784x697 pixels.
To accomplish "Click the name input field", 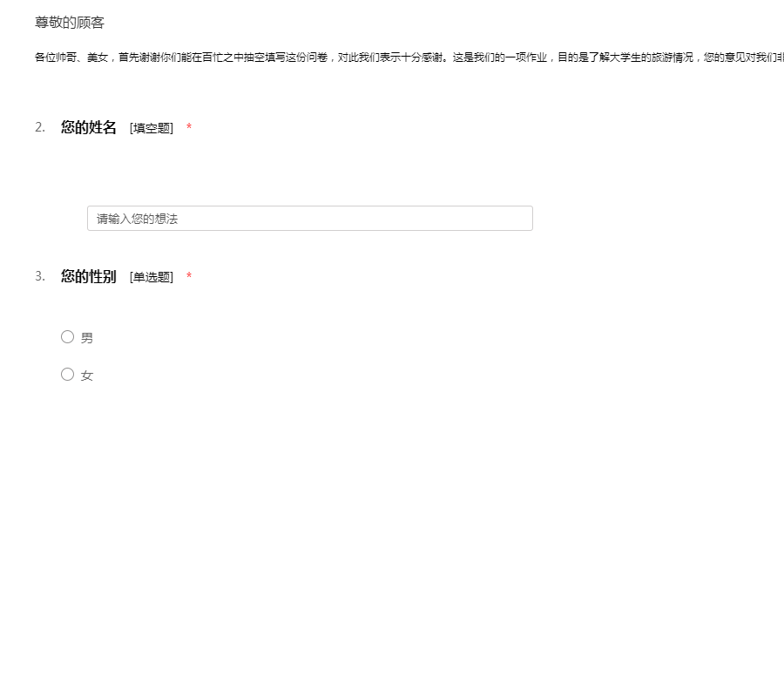I will tap(309, 219).
